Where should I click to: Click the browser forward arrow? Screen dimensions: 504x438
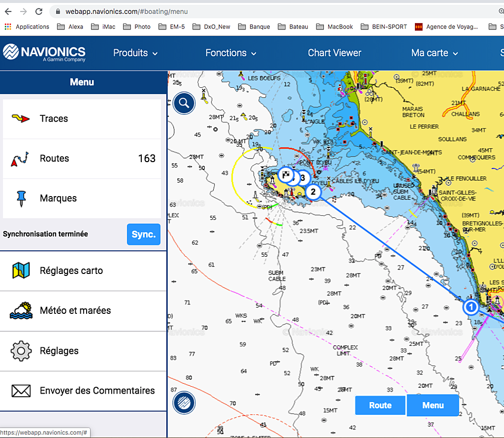coord(24,12)
